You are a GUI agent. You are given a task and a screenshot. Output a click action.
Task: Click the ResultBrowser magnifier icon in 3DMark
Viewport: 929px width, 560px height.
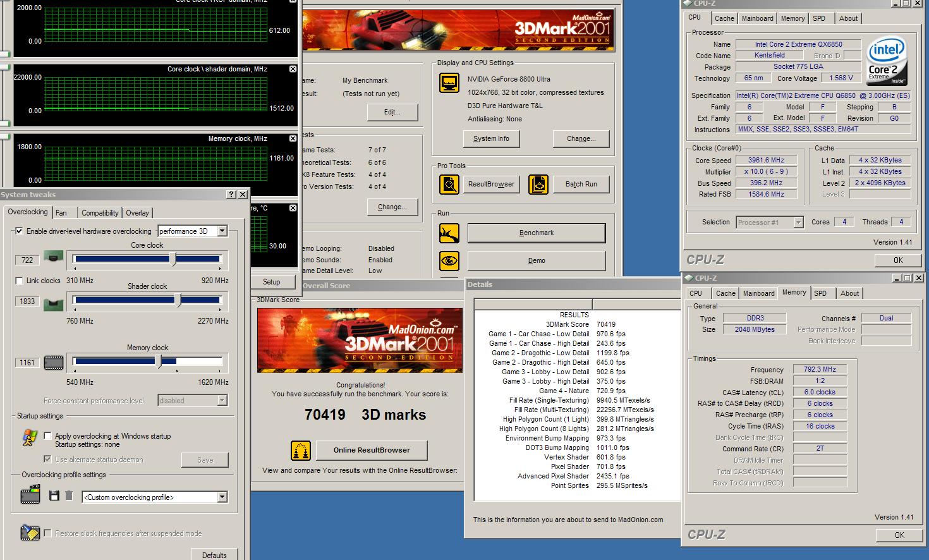point(449,184)
